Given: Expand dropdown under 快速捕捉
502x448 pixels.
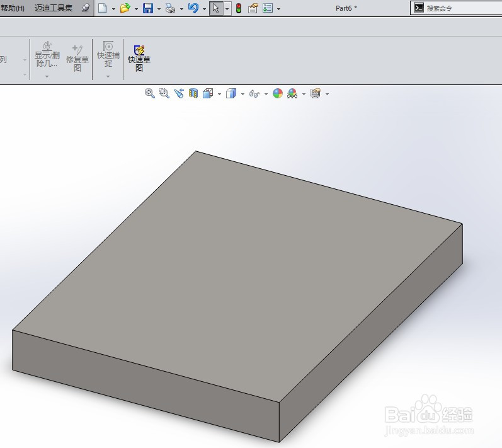Looking at the screenshot, I should (108, 76).
